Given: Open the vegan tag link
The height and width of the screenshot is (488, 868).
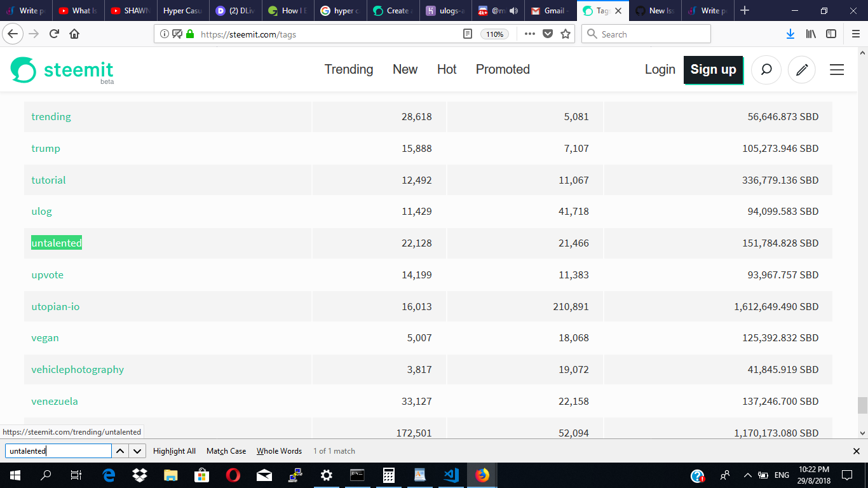Looking at the screenshot, I should click(45, 337).
